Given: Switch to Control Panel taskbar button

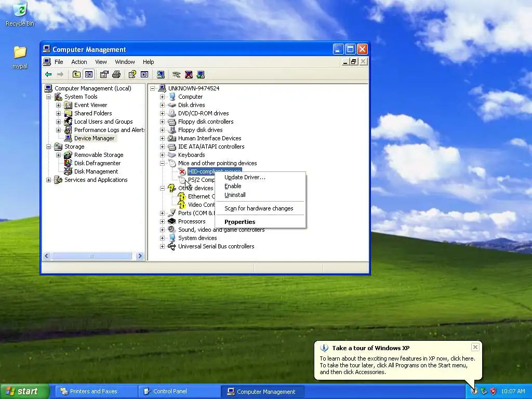Looking at the screenshot, I should (179, 392).
